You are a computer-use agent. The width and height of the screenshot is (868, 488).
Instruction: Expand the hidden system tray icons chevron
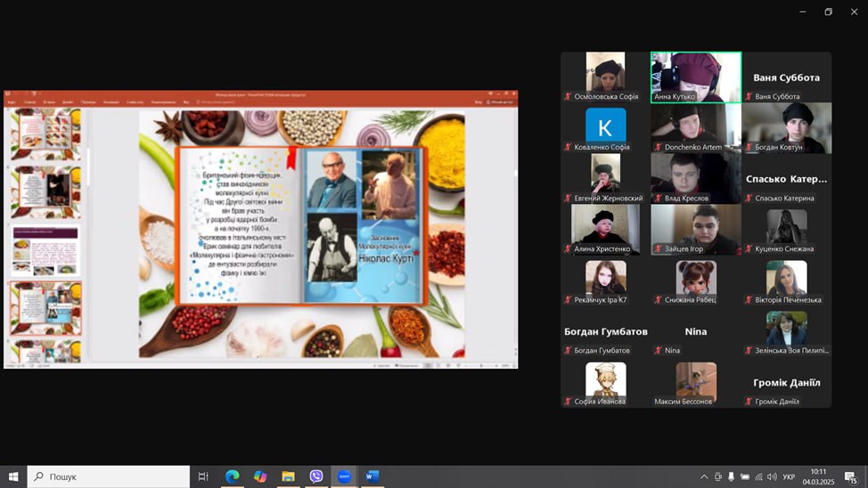pos(704,476)
